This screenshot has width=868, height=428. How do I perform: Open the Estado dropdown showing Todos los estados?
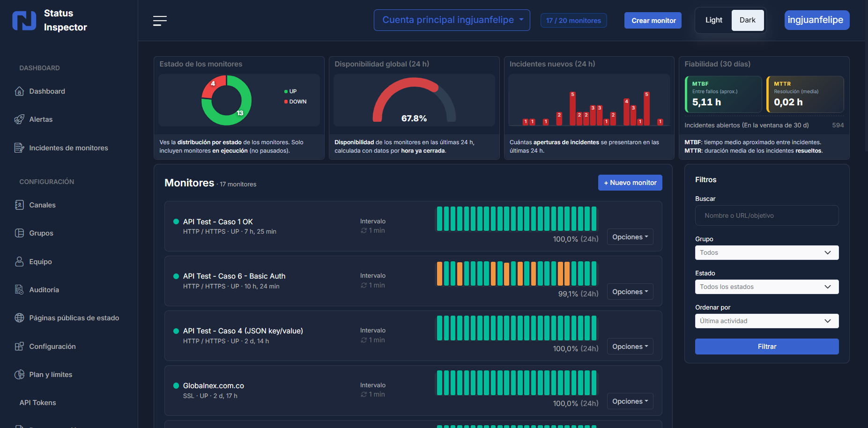pos(766,287)
